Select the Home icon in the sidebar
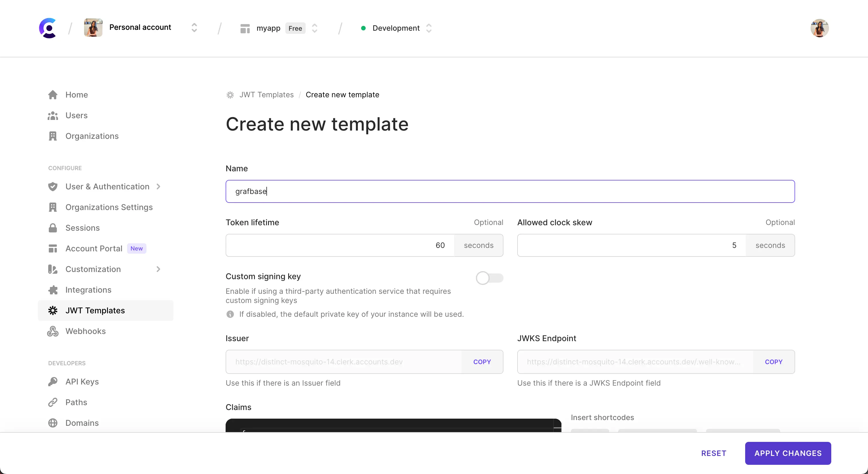The width and height of the screenshot is (868, 474). 53,95
